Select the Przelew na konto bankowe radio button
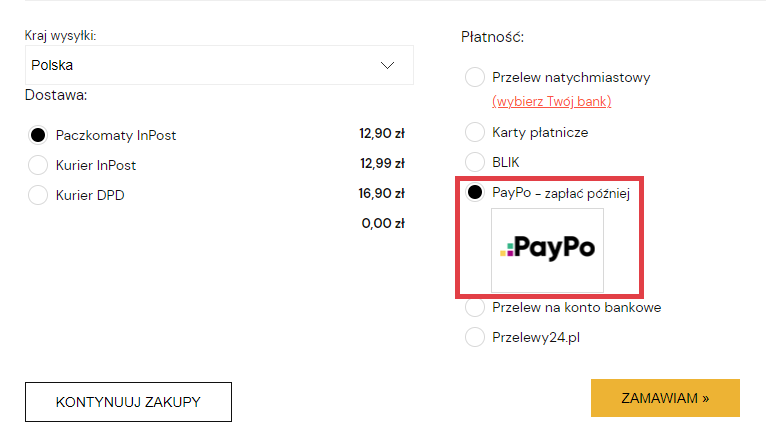 475,308
